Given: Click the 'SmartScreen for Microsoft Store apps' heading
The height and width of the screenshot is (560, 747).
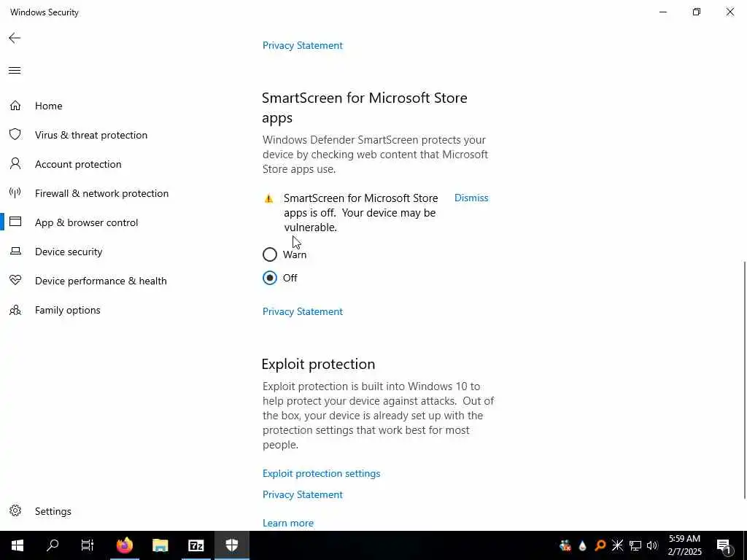Looking at the screenshot, I should pyautogui.click(x=365, y=108).
